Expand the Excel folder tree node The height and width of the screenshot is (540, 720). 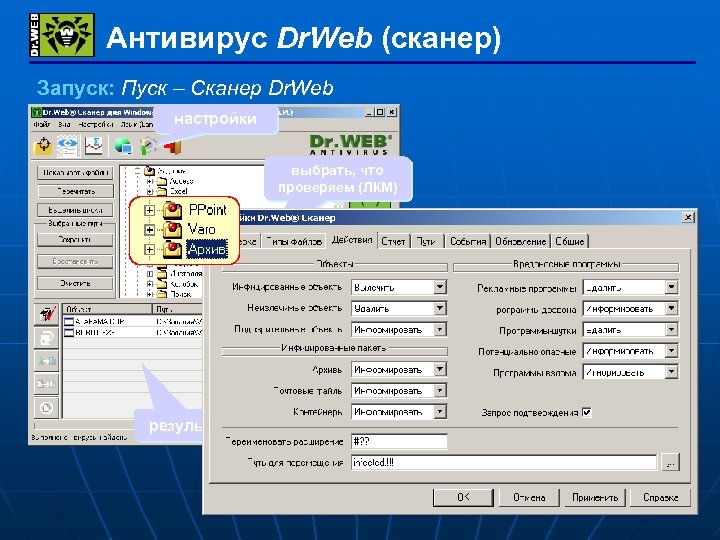[x=150, y=191]
